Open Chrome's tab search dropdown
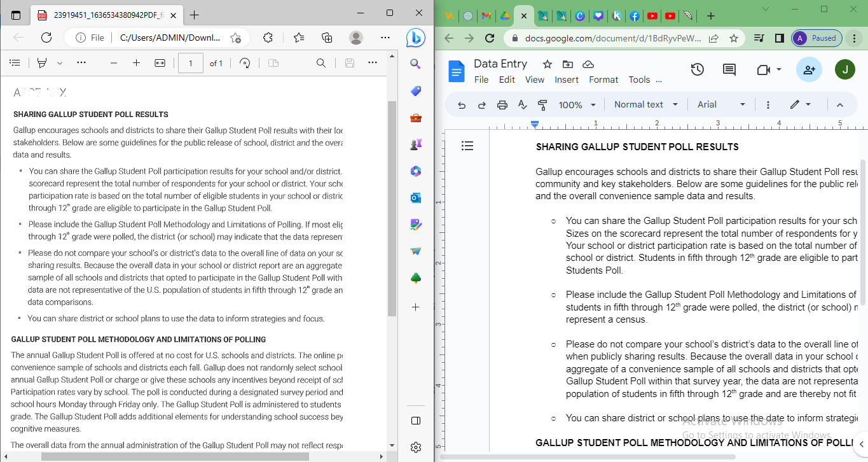868x462 pixels. 765,9
